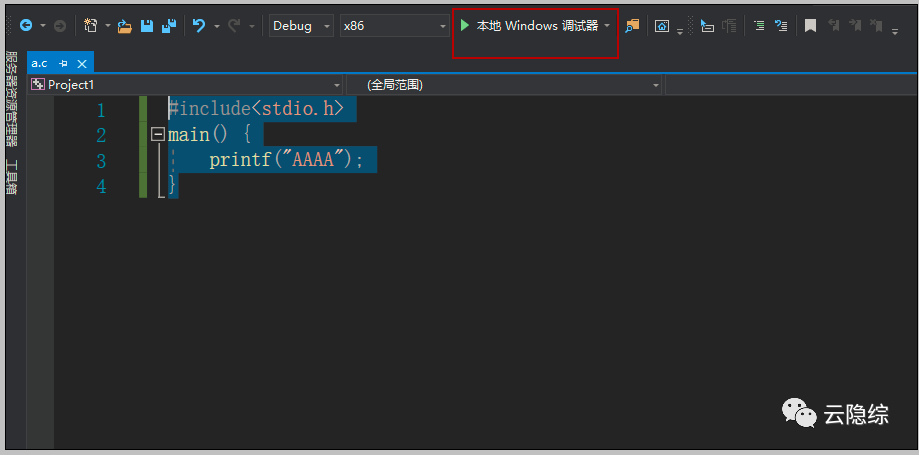
Task: Uncomment the selected lines
Action: click(781, 26)
